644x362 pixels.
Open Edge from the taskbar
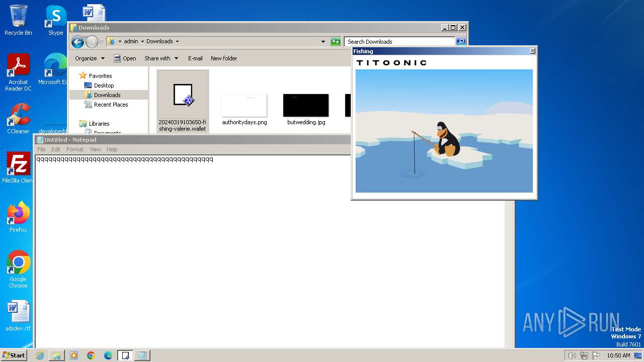point(108,355)
